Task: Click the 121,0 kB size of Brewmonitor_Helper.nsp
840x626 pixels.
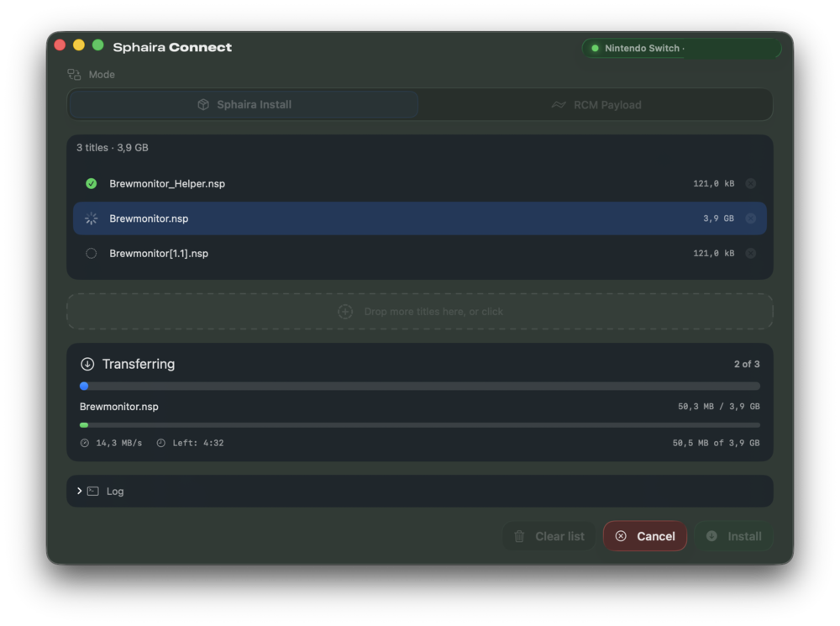Action: (x=713, y=184)
